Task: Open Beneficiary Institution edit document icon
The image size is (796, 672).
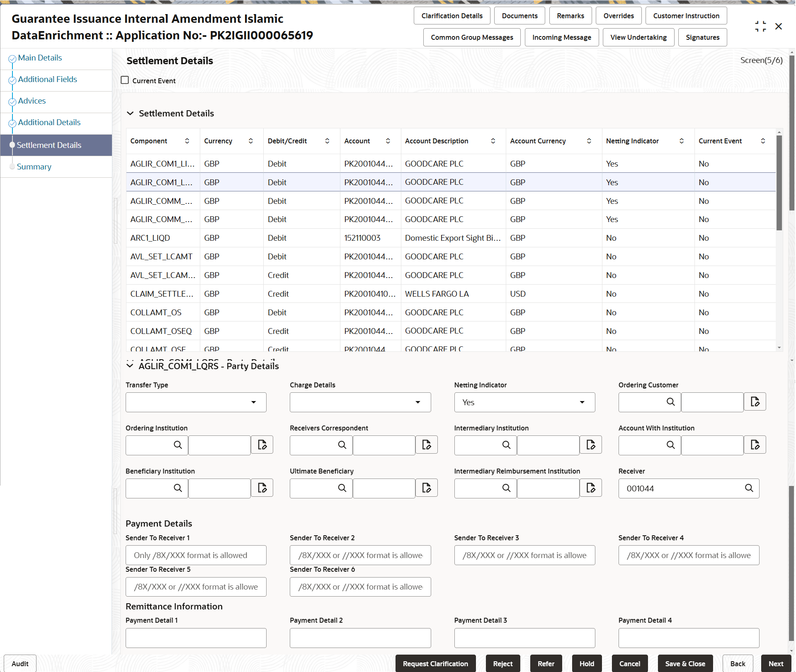Action: pyautogui.click(x=262, y=488)
